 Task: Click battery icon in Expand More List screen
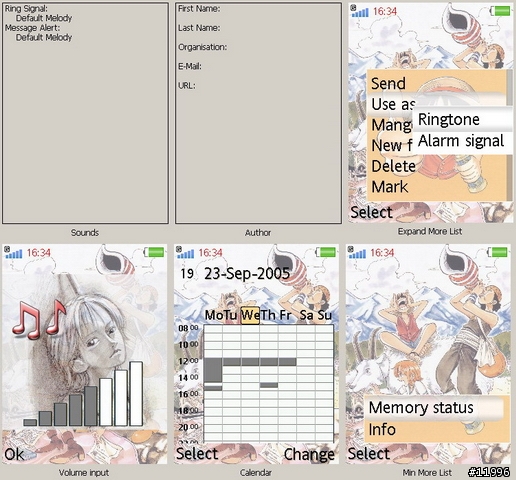tap(500, 11)
